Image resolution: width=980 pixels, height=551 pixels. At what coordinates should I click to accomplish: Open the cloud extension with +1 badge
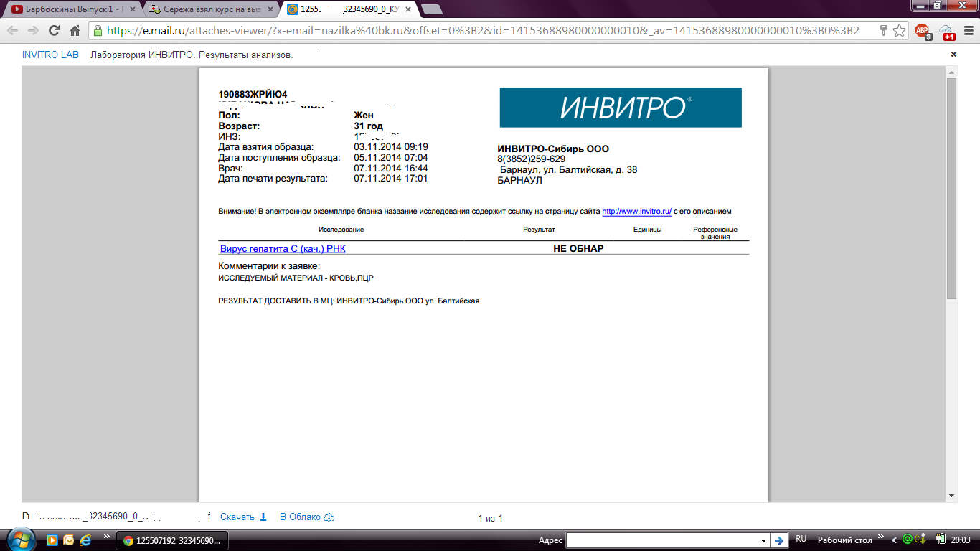(946, 31)
